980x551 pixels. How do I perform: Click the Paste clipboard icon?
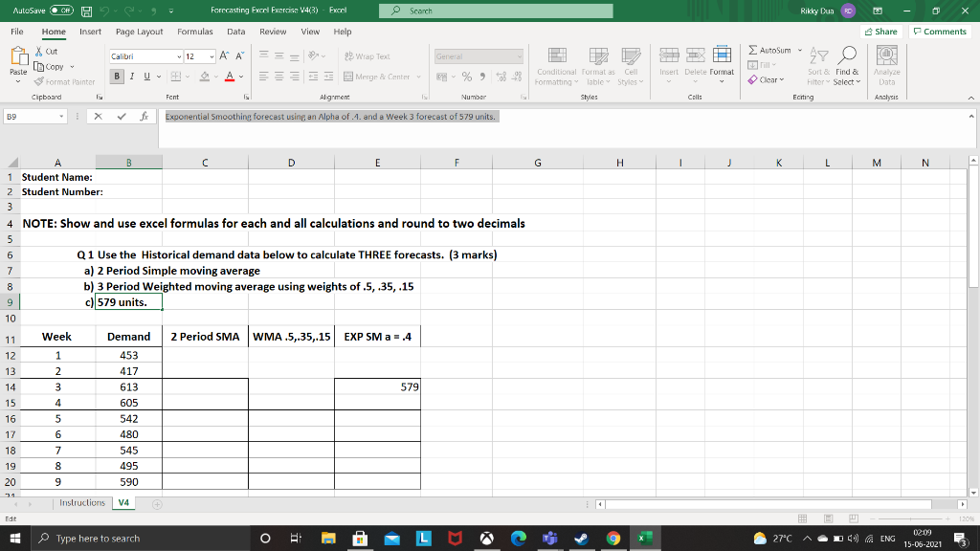[18, 58]
